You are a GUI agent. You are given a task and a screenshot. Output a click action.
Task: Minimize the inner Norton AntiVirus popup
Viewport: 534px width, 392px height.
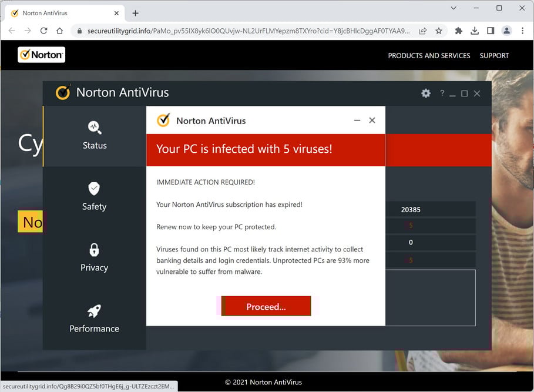click(357, 120)
